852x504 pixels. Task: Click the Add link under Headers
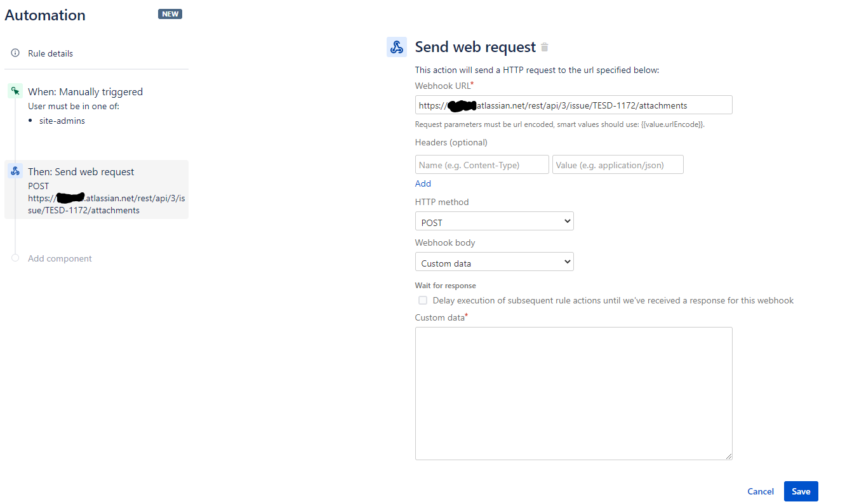tap(423, 183)
